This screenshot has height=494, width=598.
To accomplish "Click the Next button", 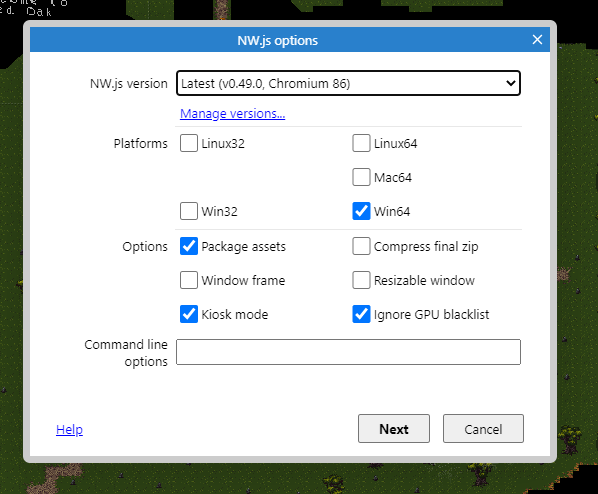I will (394, 429).
